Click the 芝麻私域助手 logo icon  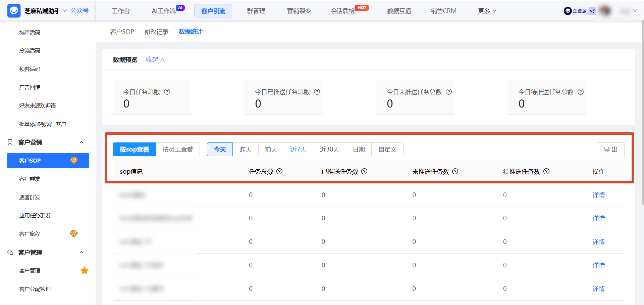14,11
